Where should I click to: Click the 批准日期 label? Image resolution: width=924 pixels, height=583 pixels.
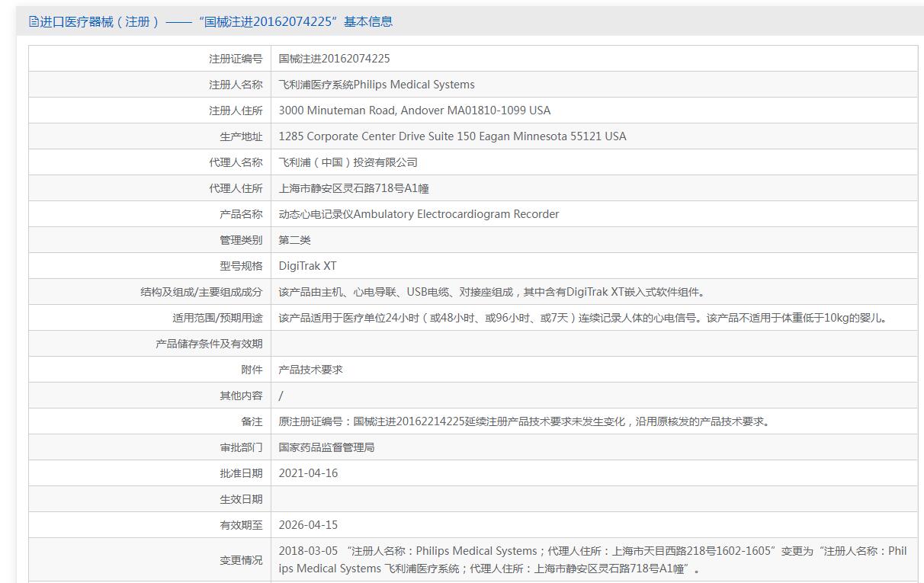[x=241, y=473]
